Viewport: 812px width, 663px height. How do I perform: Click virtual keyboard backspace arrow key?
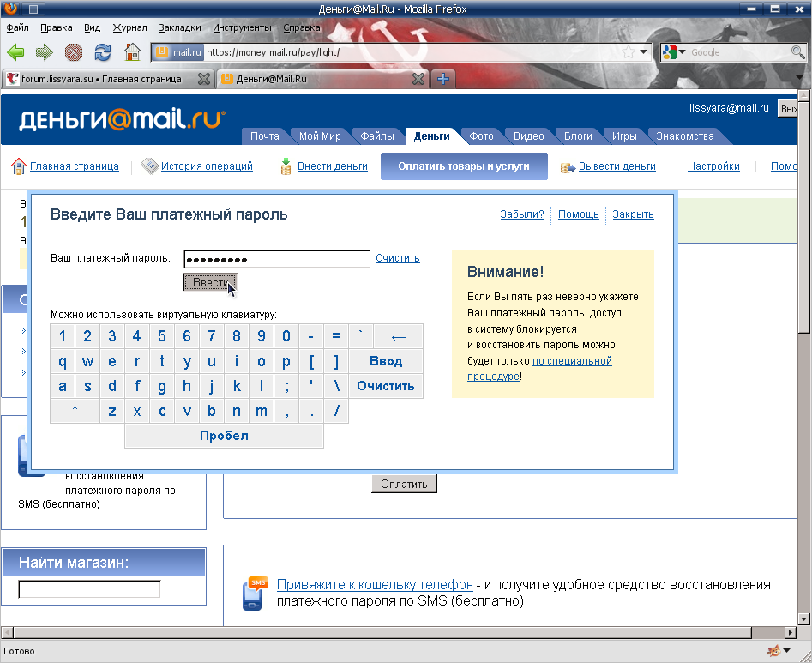coord(398,337)
